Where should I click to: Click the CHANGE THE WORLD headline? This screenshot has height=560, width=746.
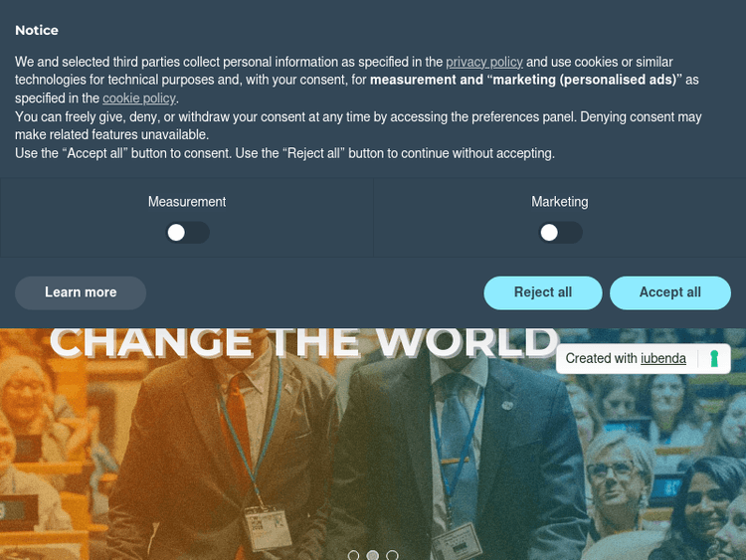[x=304, y=342]
